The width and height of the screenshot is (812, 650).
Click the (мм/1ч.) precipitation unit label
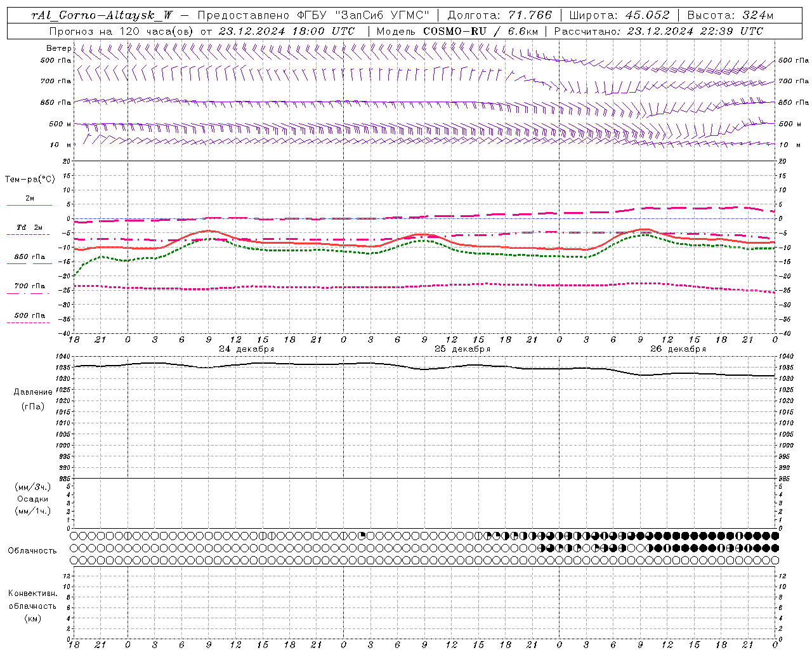(x=33, y=511)
